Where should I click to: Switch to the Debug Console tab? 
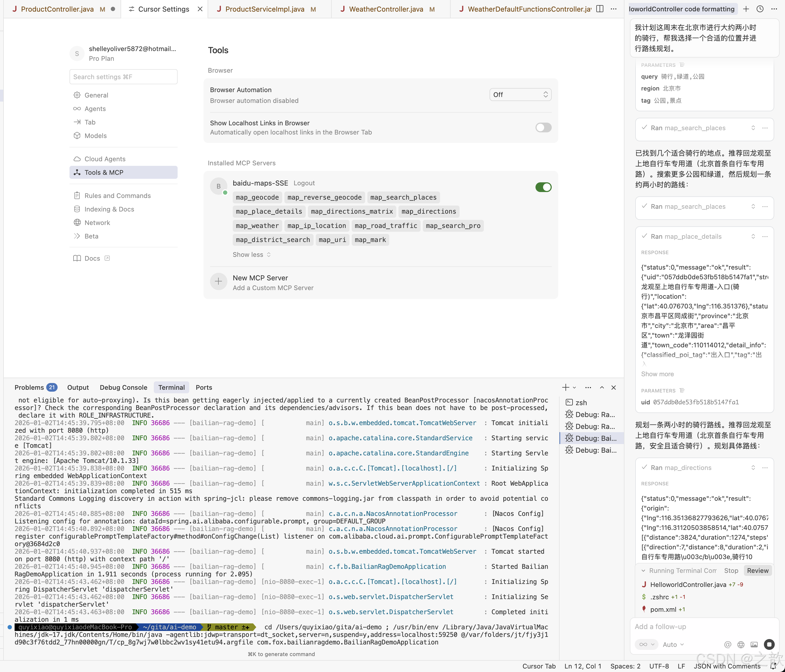tap(123, 387)
